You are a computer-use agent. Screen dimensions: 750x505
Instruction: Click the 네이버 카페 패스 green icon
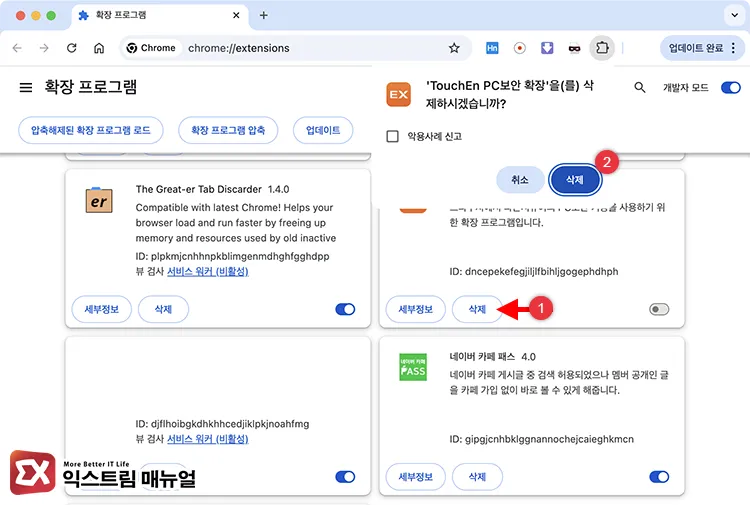point(413,367)
